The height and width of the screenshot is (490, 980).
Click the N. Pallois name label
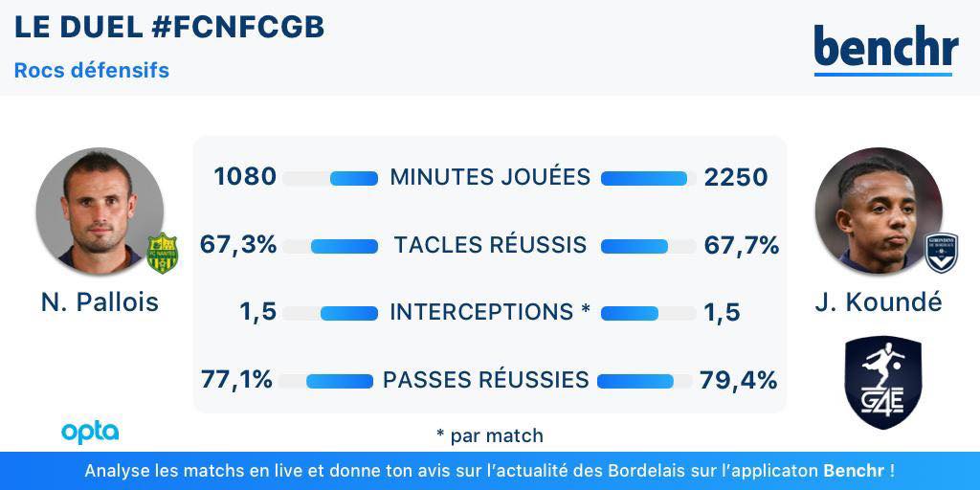pyautogui.click(x=100, y=302)
